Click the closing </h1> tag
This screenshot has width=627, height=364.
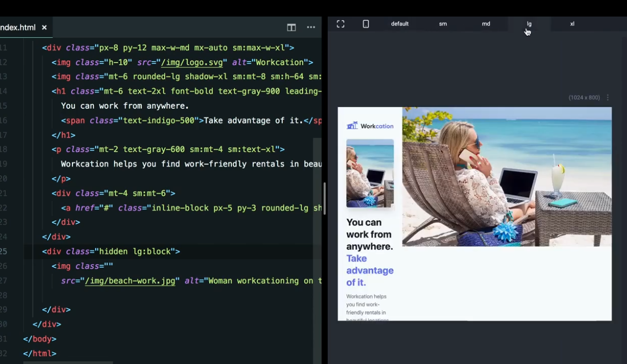pos(63,135)
